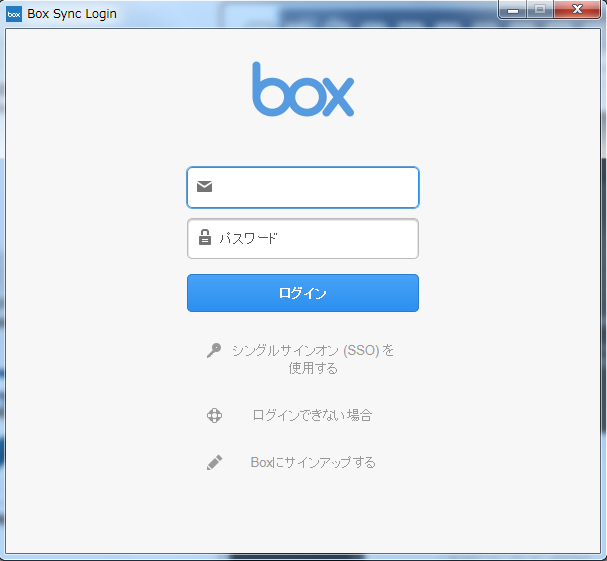Click the email address input field
The height and width of the screenshot is (561, 607).
tap(303, 187)
